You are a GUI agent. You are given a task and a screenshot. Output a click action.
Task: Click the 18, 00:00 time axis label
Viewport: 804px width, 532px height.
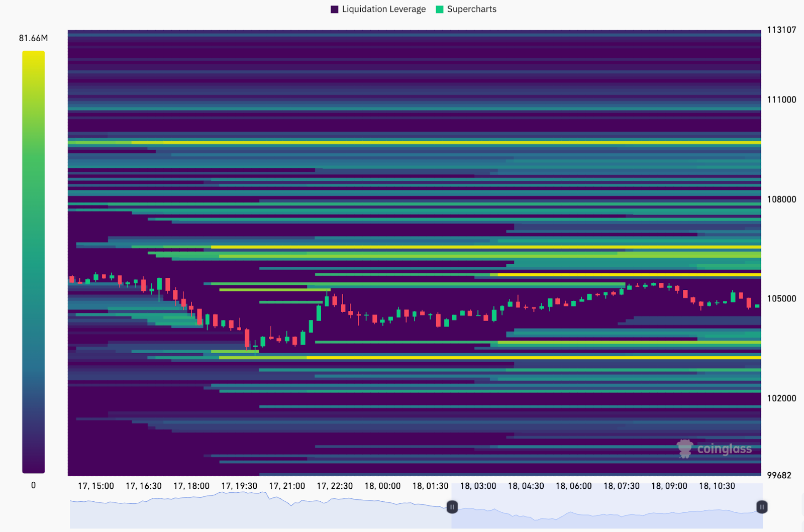(x=382, y=486)
